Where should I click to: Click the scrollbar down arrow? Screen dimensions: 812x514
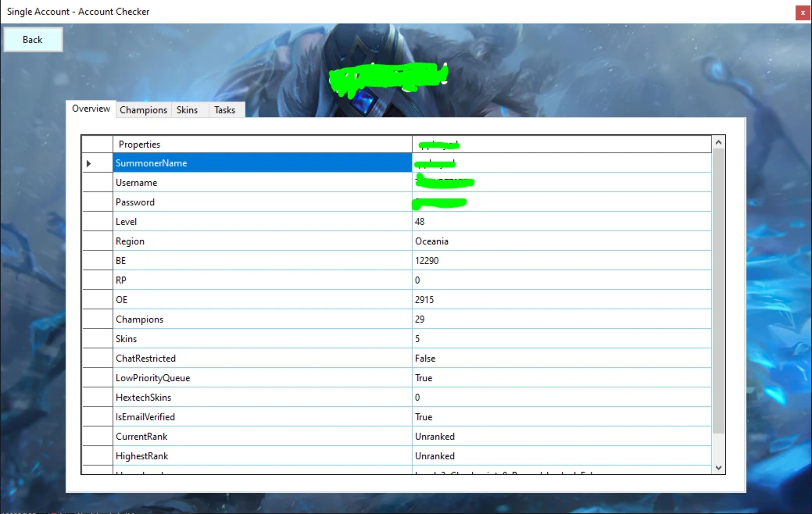[x=718, y=467]
